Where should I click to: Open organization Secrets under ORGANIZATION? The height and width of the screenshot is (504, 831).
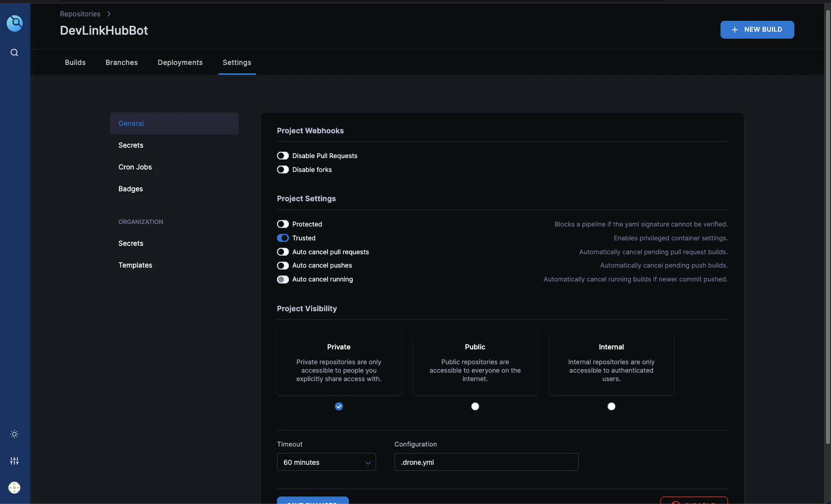(x=174, y=243)
